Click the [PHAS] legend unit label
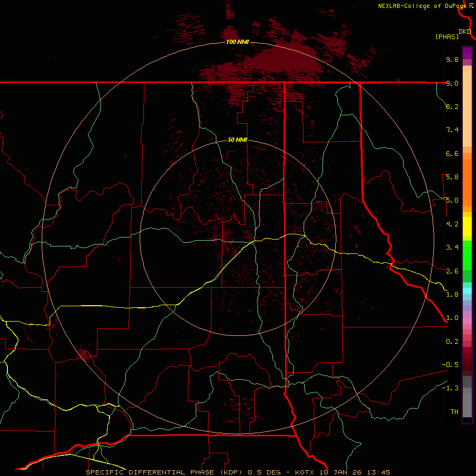Screen dimensions: 476x476 [447, 36]
